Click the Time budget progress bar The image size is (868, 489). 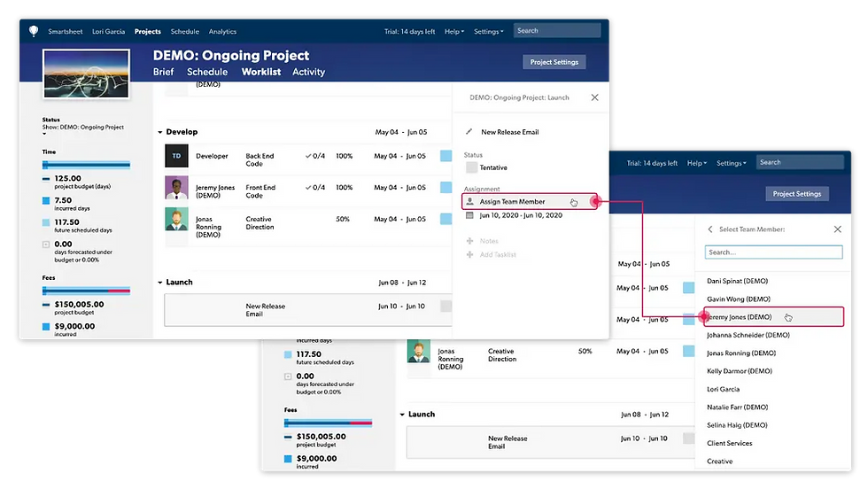coord(87,165)
